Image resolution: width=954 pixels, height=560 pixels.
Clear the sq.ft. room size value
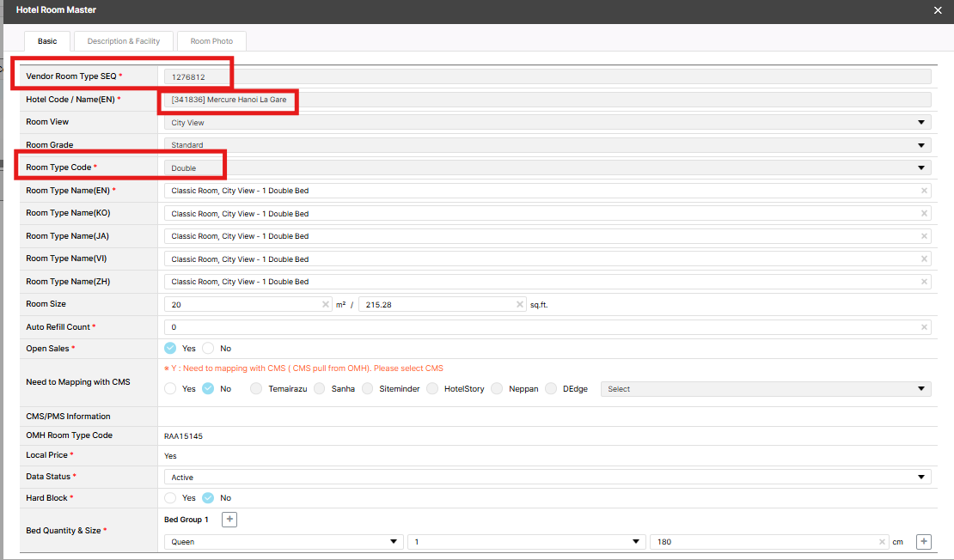(x=520, y=304)
